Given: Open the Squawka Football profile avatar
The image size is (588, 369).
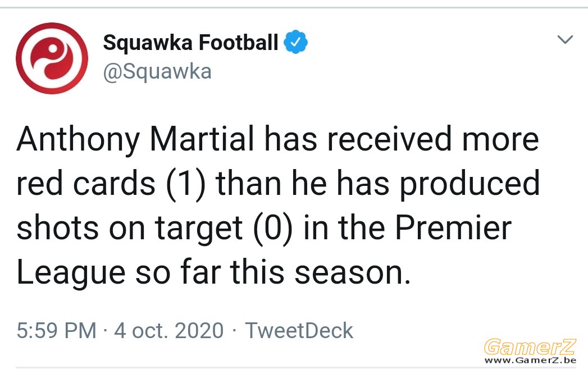Looking at the screenshot, I should (52, 58).
